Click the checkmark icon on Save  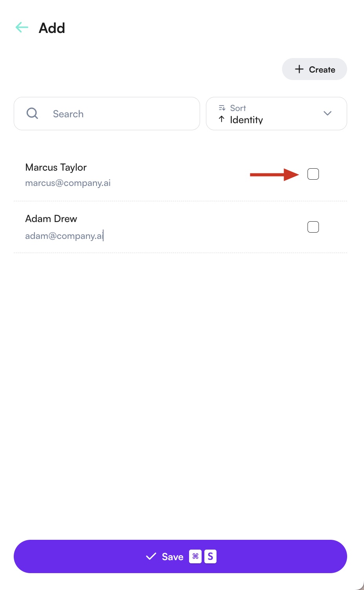[151, 556]
